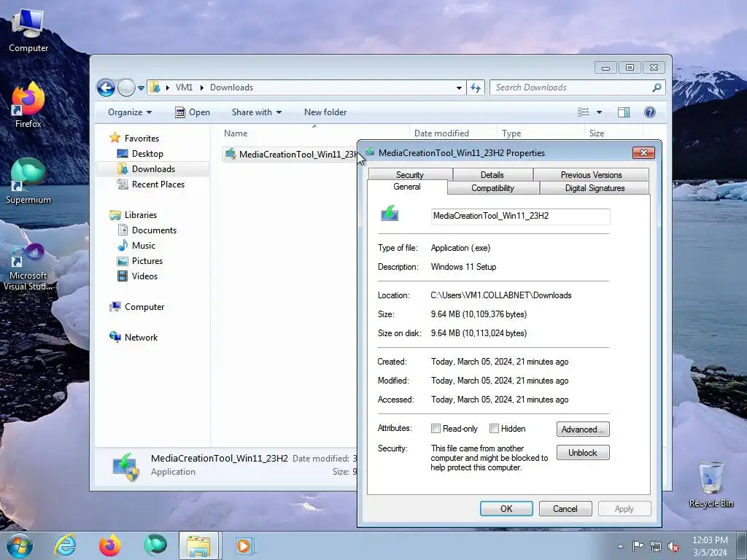This screenshot has width=747, height=560.
Task: Click New folder in the toolbar
Action: [x=325, y=112]
